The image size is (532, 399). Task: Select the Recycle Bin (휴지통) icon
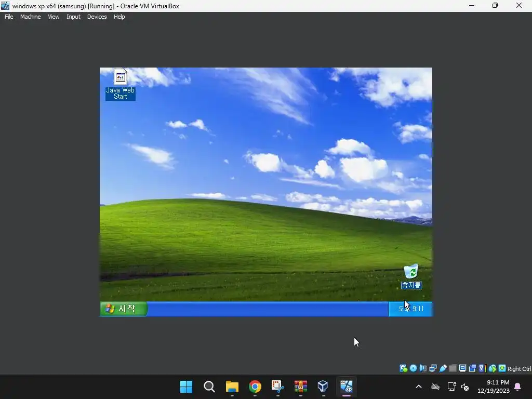(411, 276)
